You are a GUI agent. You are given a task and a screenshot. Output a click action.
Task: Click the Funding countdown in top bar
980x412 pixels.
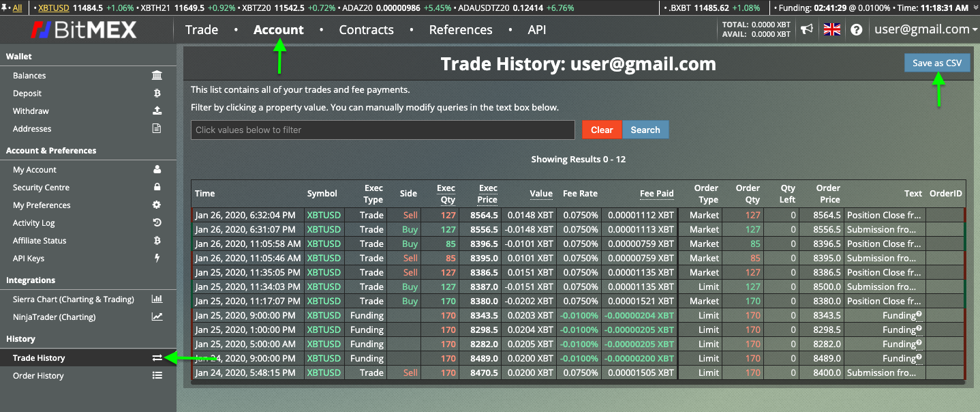(833, 8)
